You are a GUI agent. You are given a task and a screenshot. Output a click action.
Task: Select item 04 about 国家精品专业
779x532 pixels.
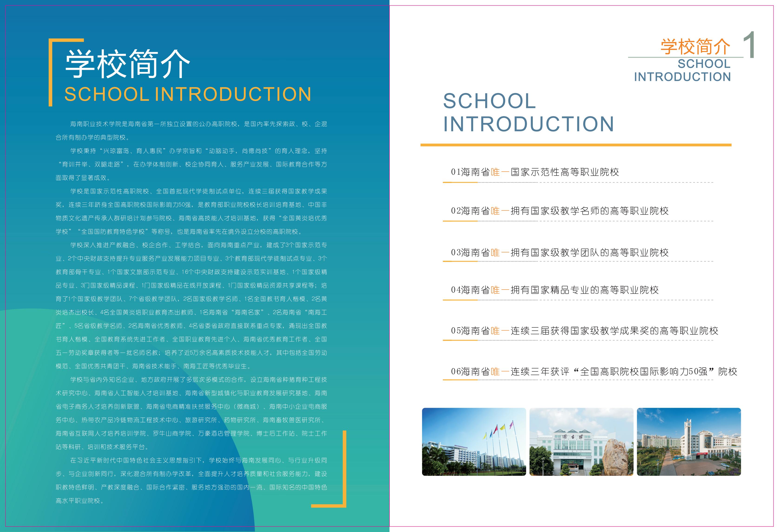pyautogui.click(x=555, y=290)
